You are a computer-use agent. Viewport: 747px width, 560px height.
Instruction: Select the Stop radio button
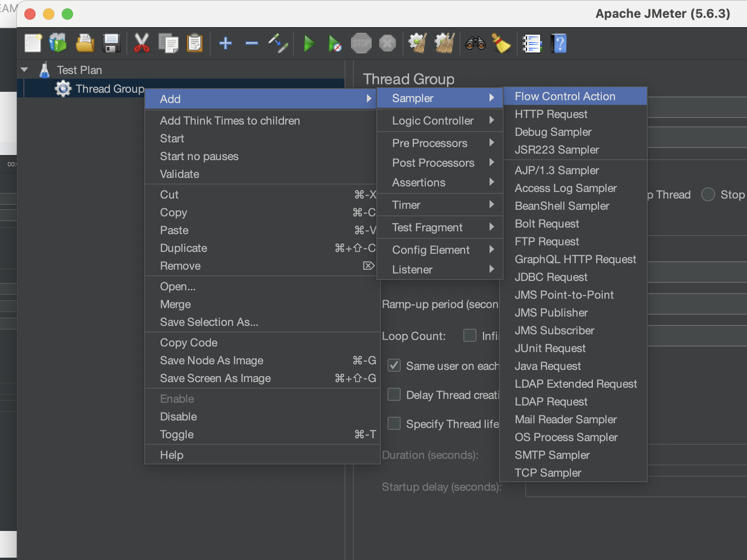[708, 194]
